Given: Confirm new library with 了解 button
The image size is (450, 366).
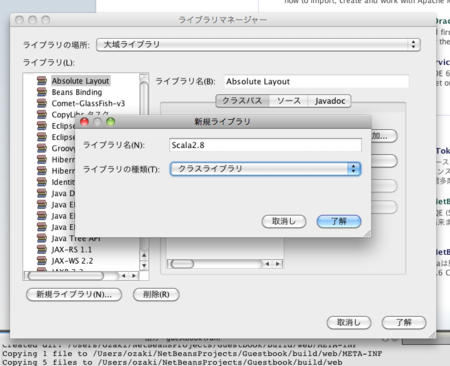Looking at the screenshot, I should (x=339, y=222).
